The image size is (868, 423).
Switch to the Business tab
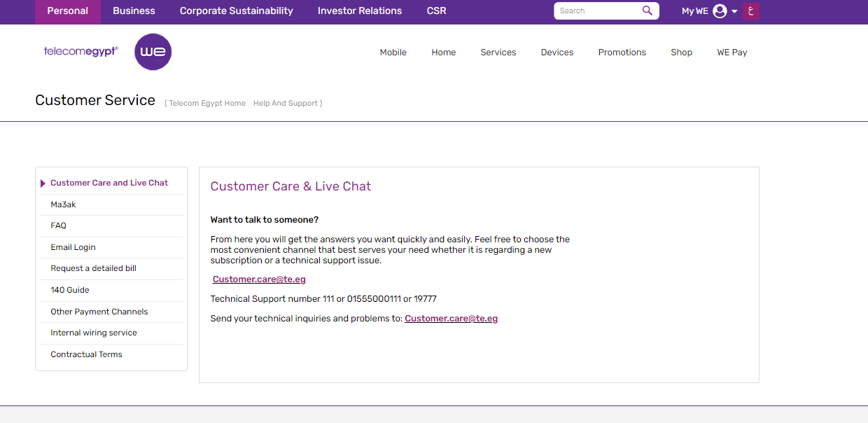[x=134, y=11]
